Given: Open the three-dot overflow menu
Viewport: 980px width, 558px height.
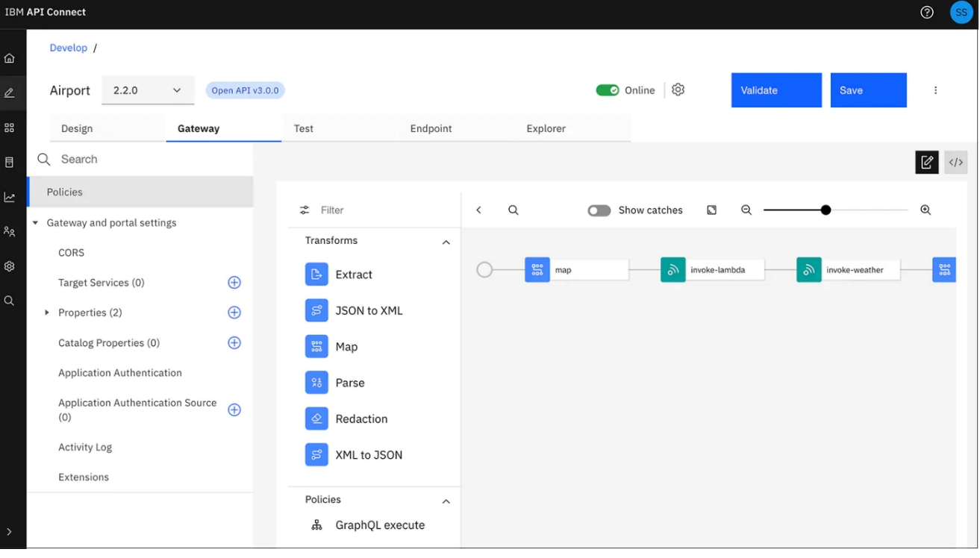Looking at the screenshot, I should coord(935,90).
